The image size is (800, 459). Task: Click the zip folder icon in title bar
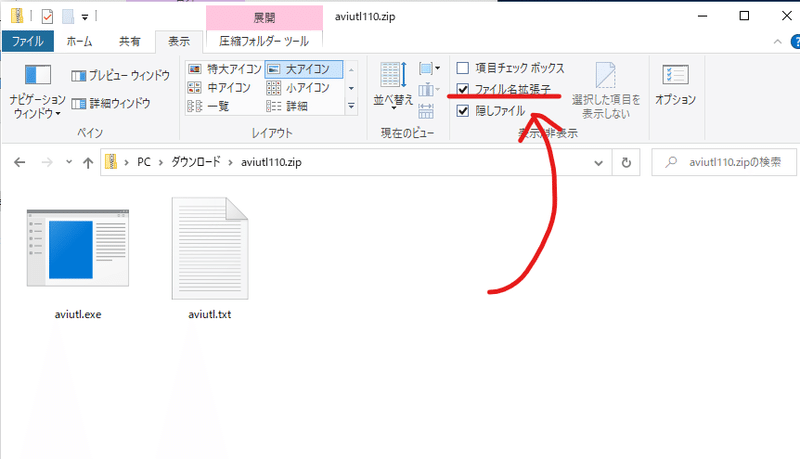coord(17,16)
